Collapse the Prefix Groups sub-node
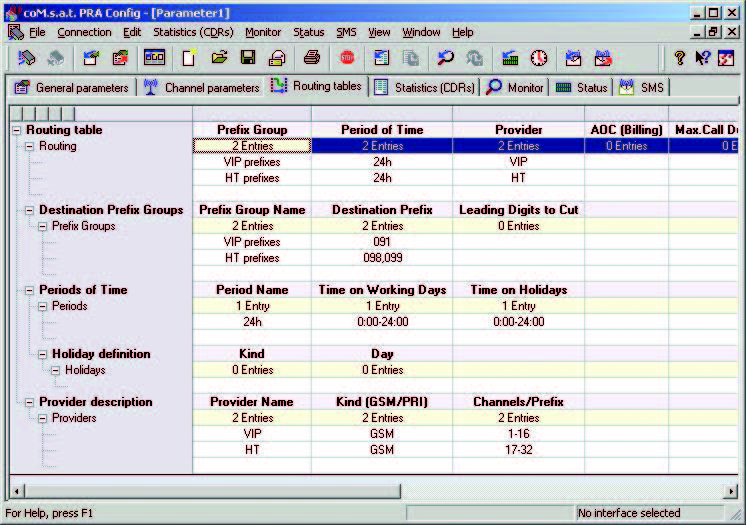The height and width of the screenshot is (525, 746). coord(42,226)
